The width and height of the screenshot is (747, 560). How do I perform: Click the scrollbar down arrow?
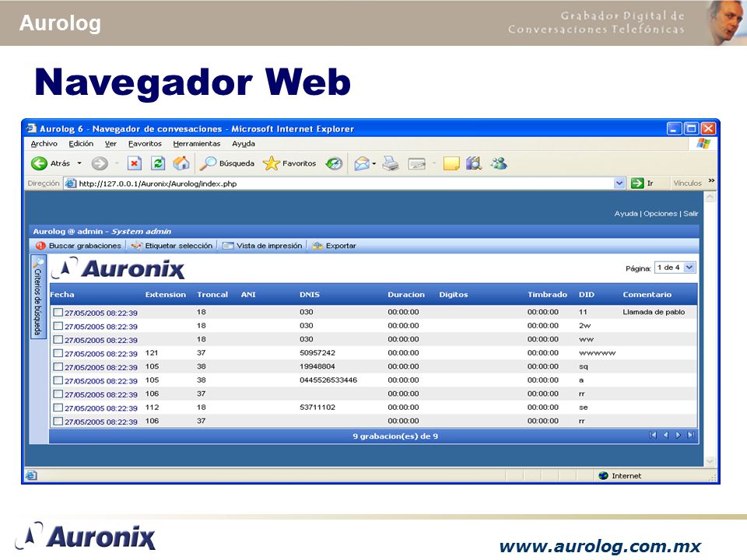coord(710,461)
